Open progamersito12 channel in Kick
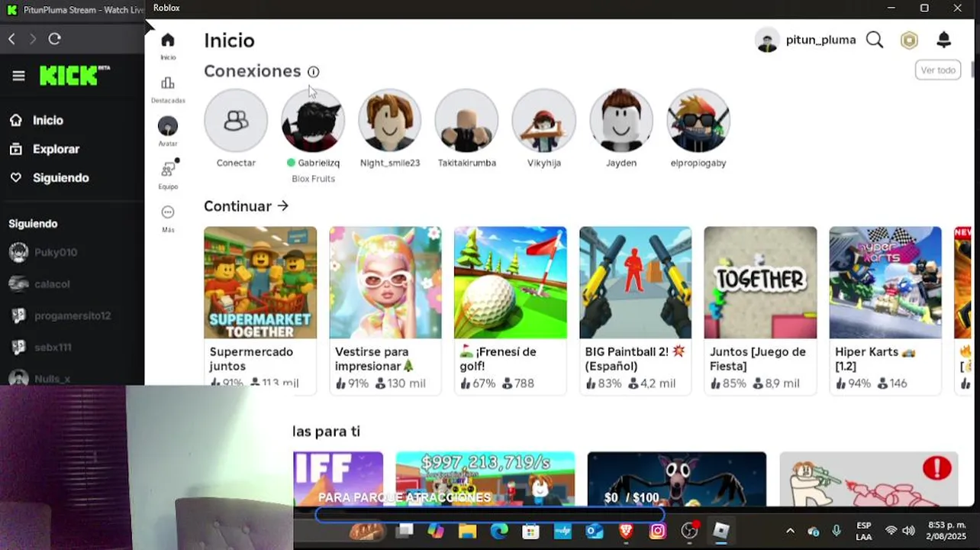This screenshot has width=980, height=550. (x=60, y=315)
